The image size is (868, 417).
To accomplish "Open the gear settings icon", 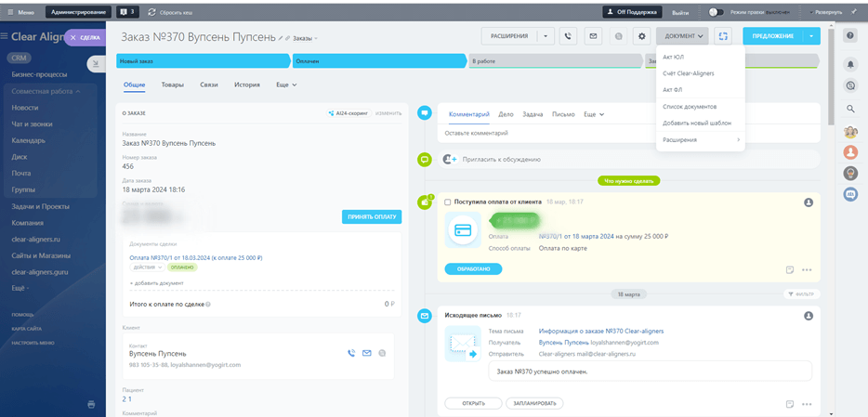I will pos(641,36).
